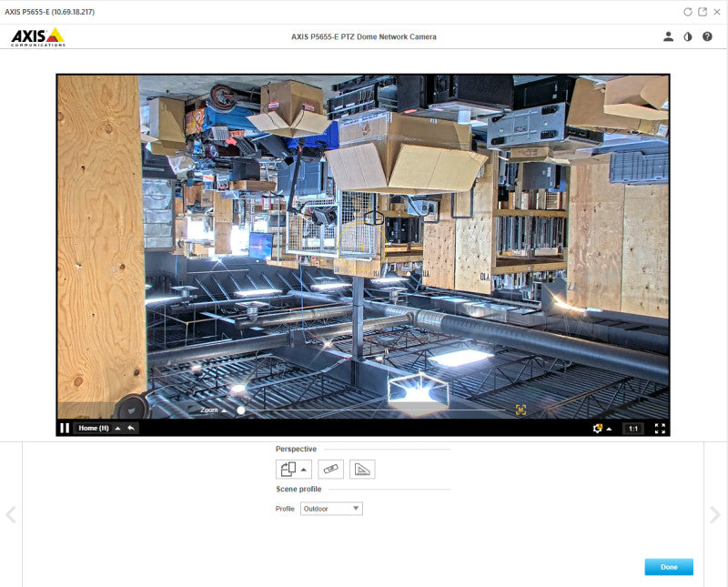Click the Perspective section heading
The height and width of the screenshot is (587, 728).
coord(296,449)
